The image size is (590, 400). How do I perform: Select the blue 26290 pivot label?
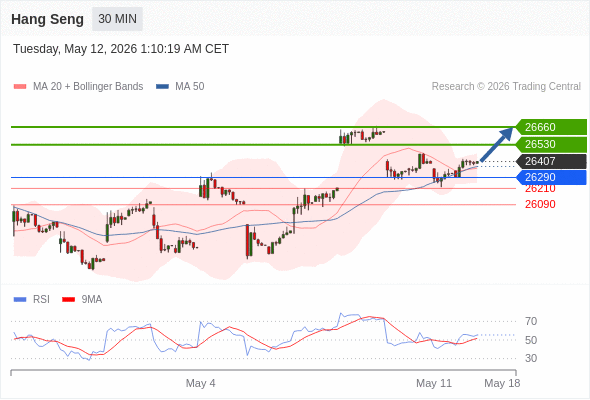[551, 177]
